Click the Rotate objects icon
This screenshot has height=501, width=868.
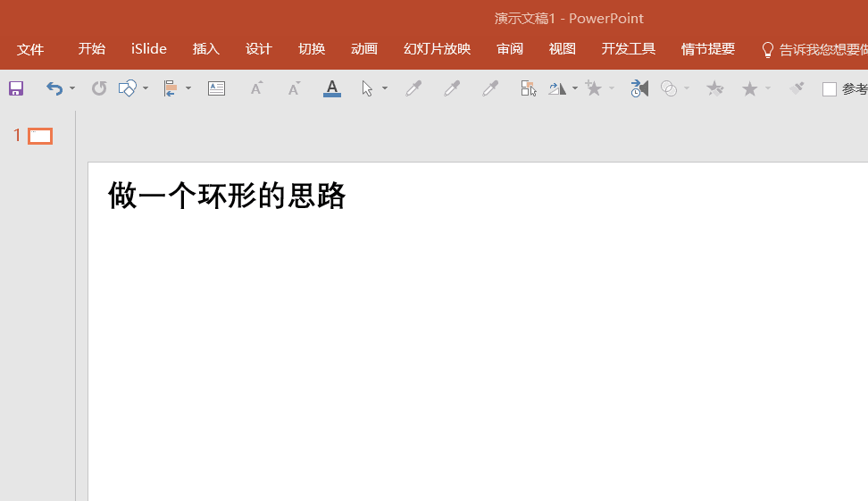coord(557,88)
